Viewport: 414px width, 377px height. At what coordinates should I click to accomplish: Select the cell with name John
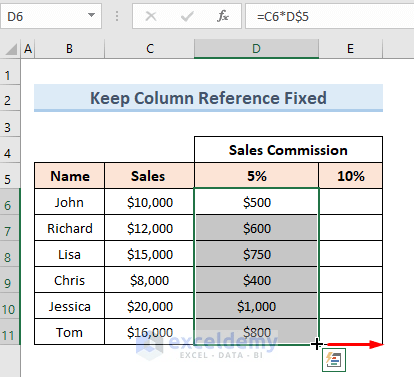point(70,202)
